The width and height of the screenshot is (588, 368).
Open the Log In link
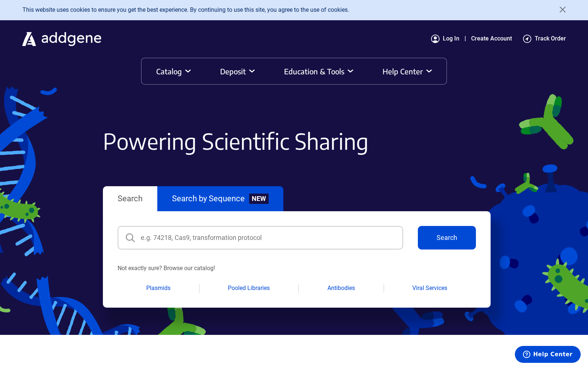(x=451, y=39)
